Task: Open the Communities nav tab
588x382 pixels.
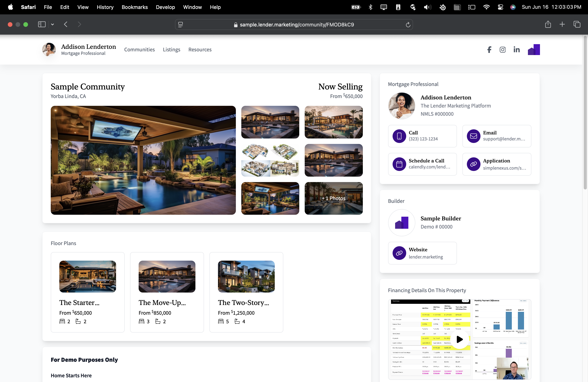Action: click(139, 50)
